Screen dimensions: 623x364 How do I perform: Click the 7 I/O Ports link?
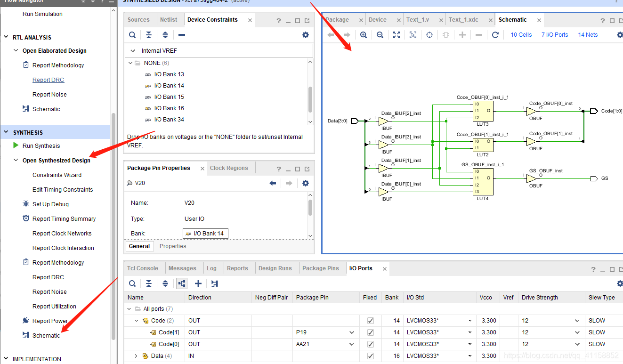[x=555, y=35]
